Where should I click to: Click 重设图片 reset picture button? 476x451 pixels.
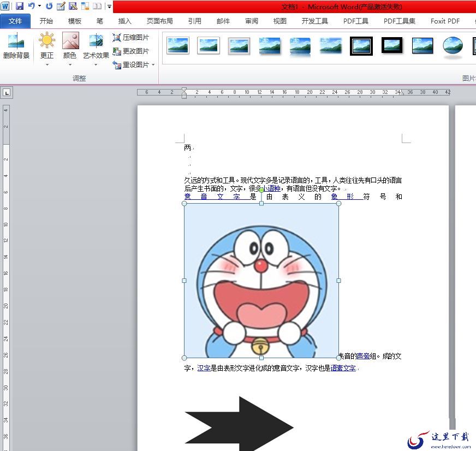coord(131,64)
